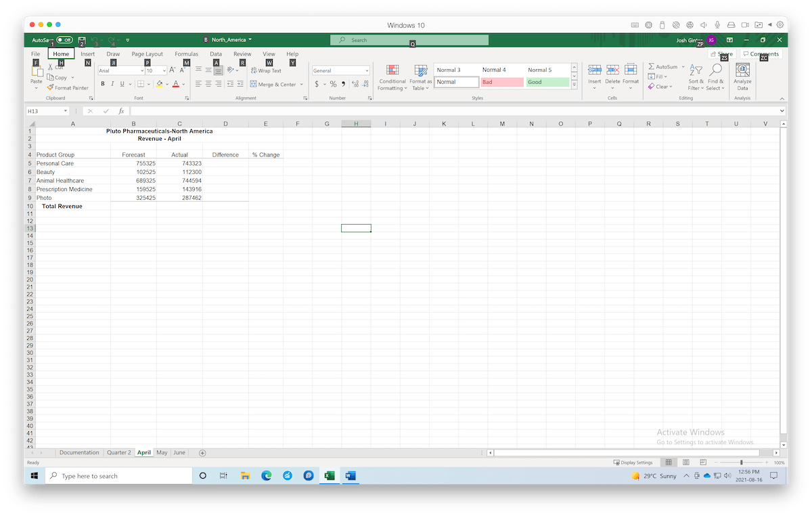Increase decimal places
Screen dimensions: 812x516
click(356, 84)
